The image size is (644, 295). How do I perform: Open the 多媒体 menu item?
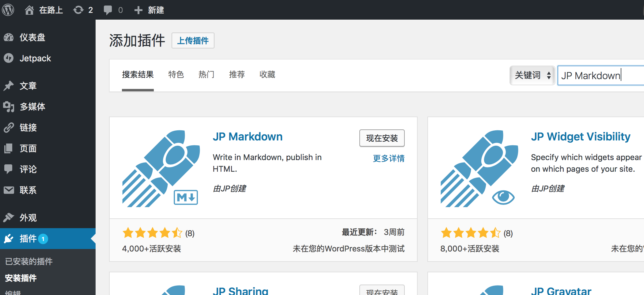pos(48,107)
